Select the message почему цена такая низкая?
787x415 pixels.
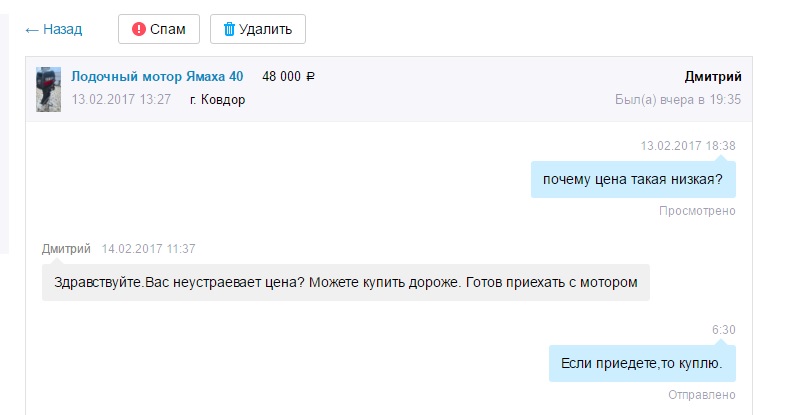[632, 180]
